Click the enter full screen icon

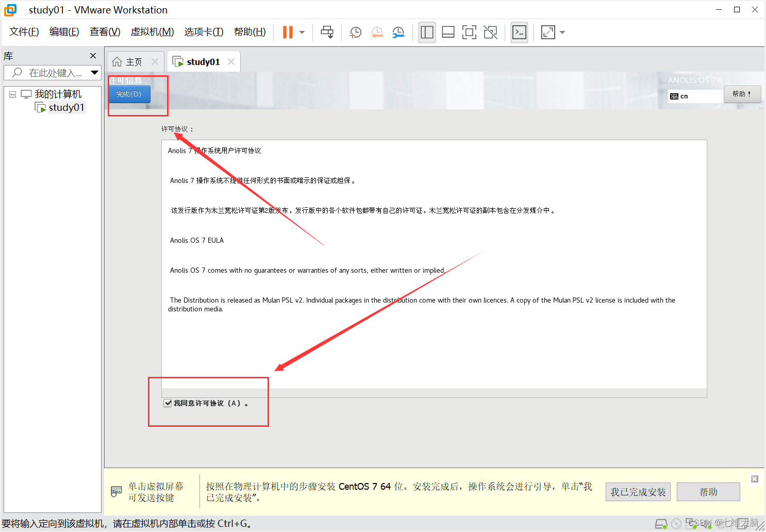tap(469, 32)
